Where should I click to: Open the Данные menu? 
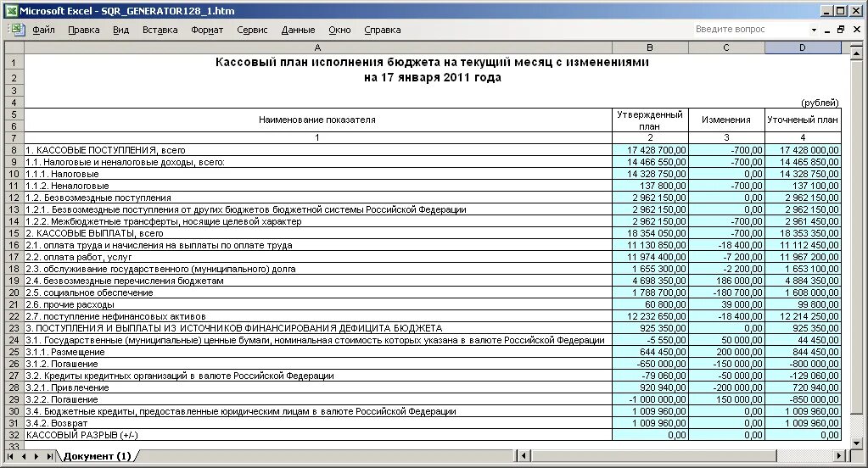pyautogui.click(x=298, y=30)
